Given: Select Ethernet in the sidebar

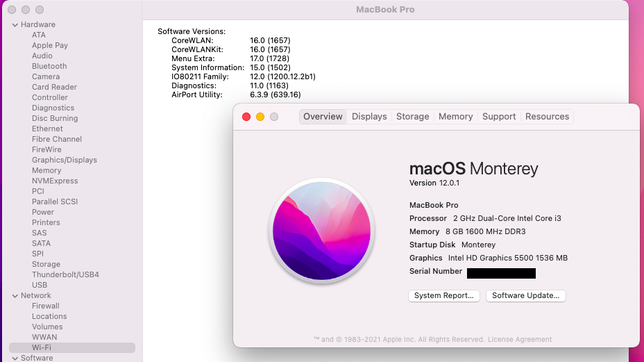Looking at the screenshot, I should click(x=47, y=129).
